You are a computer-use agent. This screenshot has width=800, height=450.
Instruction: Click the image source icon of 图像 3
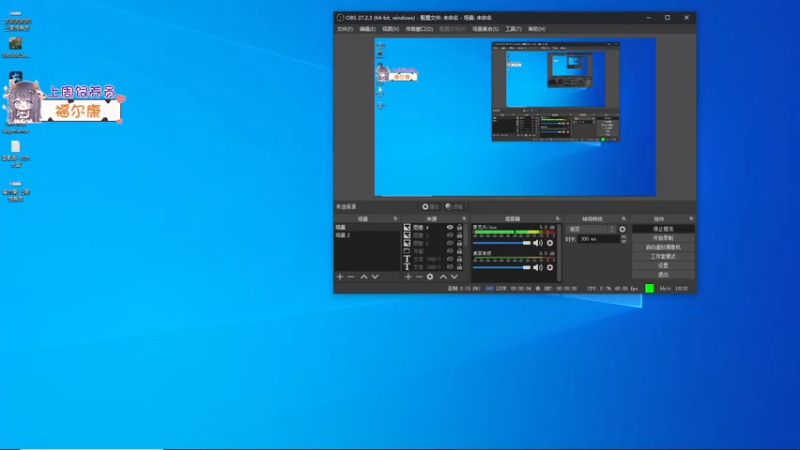coord(407,235)
